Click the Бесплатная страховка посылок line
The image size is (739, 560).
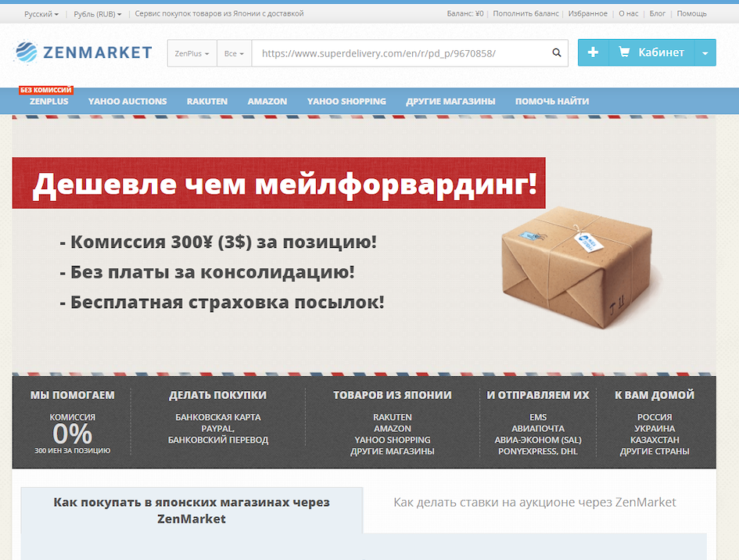point(222,303)
